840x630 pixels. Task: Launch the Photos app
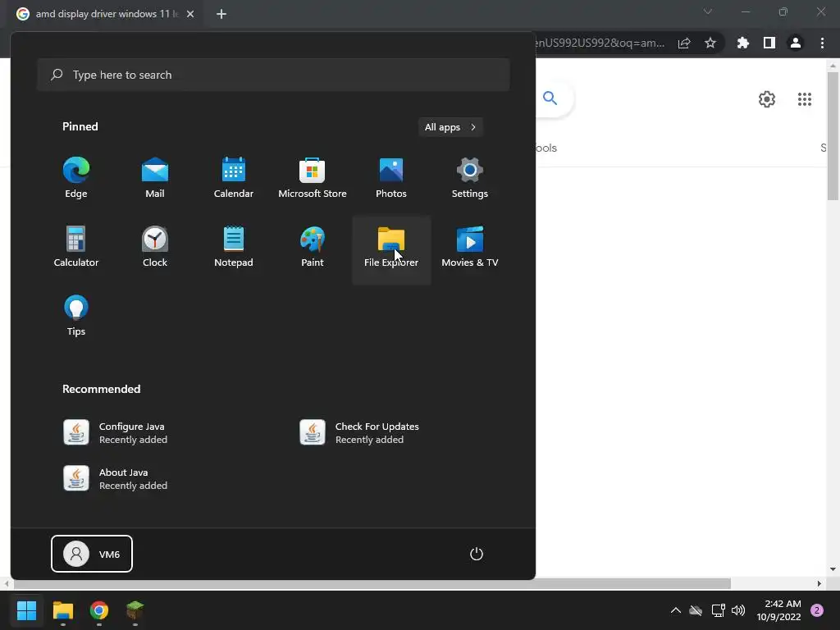click(x=391, y=178)
